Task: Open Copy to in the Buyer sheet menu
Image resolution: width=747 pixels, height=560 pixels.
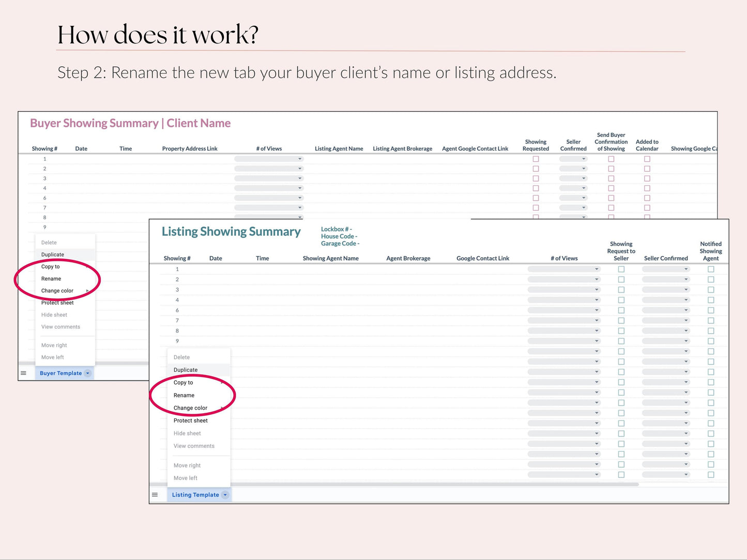Action: click(51, 267)
